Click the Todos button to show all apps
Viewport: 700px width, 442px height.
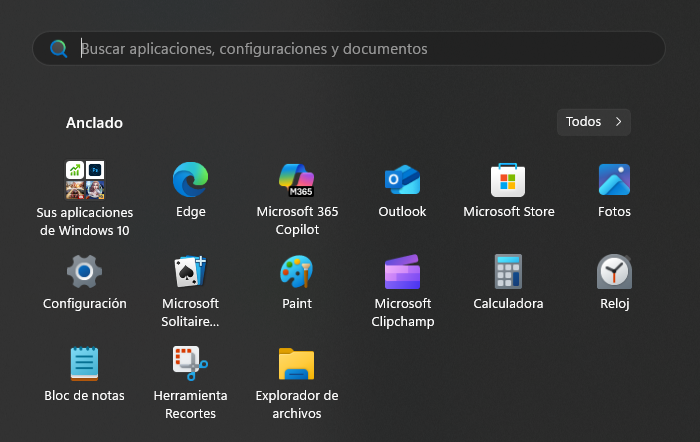point(594,122)
